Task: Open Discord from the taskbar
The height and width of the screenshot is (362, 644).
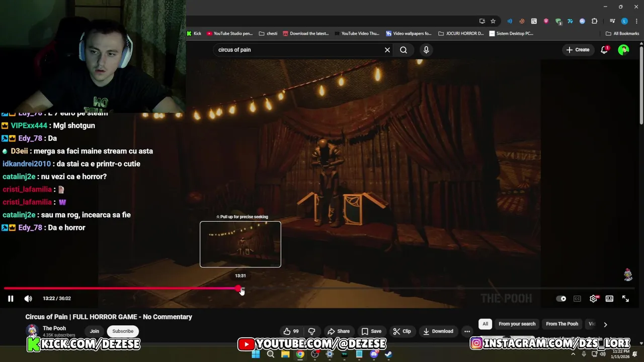Action: 374,354
